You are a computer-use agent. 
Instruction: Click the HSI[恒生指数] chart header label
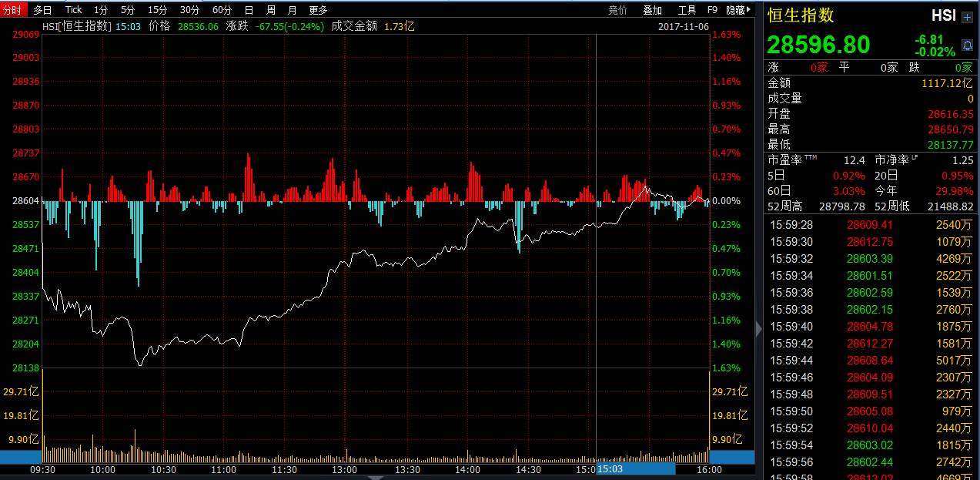click(x=77, y=25)
